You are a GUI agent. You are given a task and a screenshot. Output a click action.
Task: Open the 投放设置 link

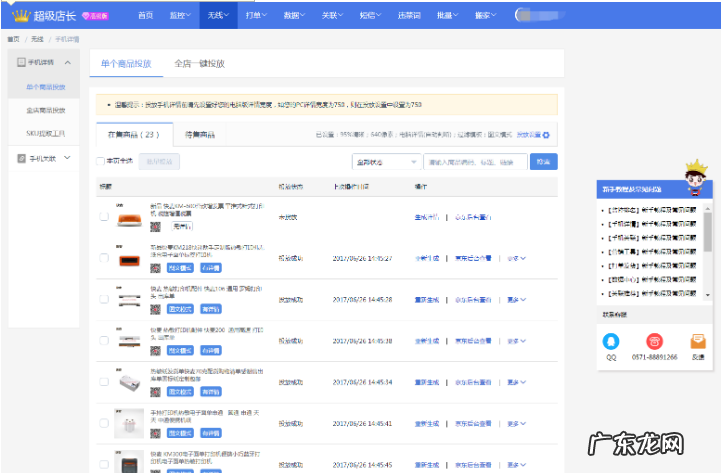[x=529, y=135]
